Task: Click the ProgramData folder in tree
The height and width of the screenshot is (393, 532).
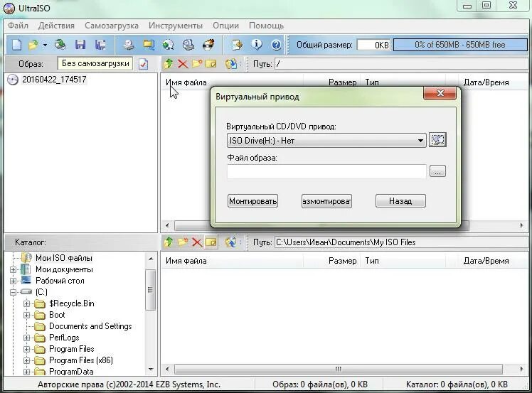Action: pos(71,372)
